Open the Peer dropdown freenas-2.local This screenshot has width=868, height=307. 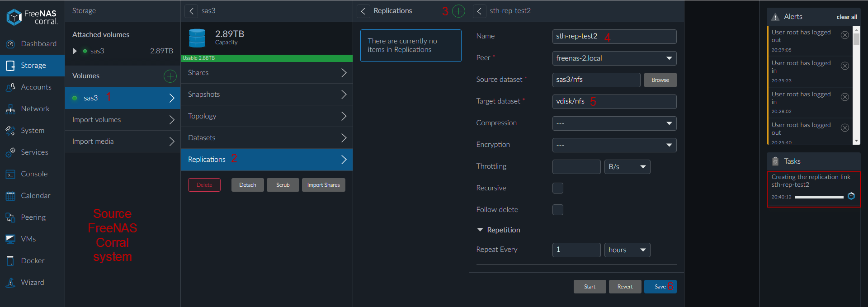tap(614, 58)
